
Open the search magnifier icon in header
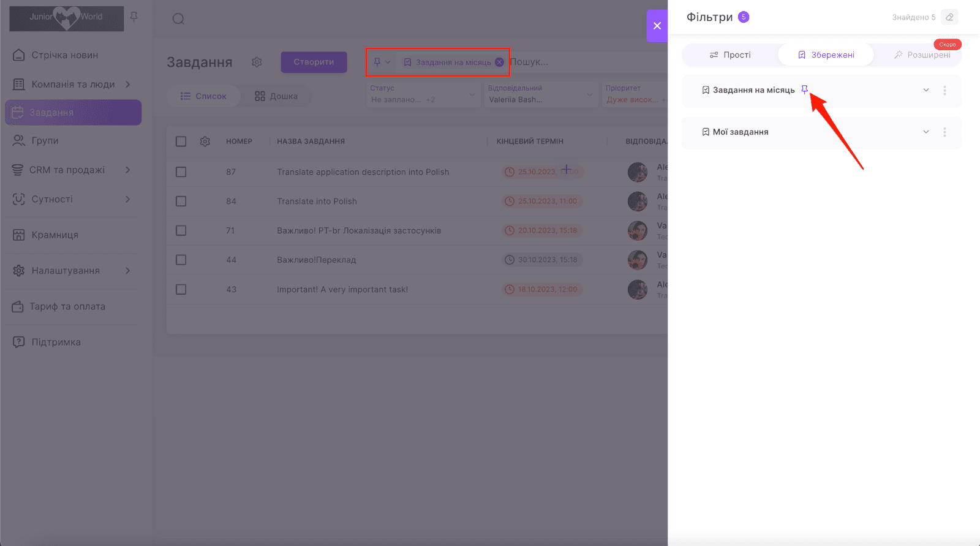pyautogui.click(x=178, y=19)
